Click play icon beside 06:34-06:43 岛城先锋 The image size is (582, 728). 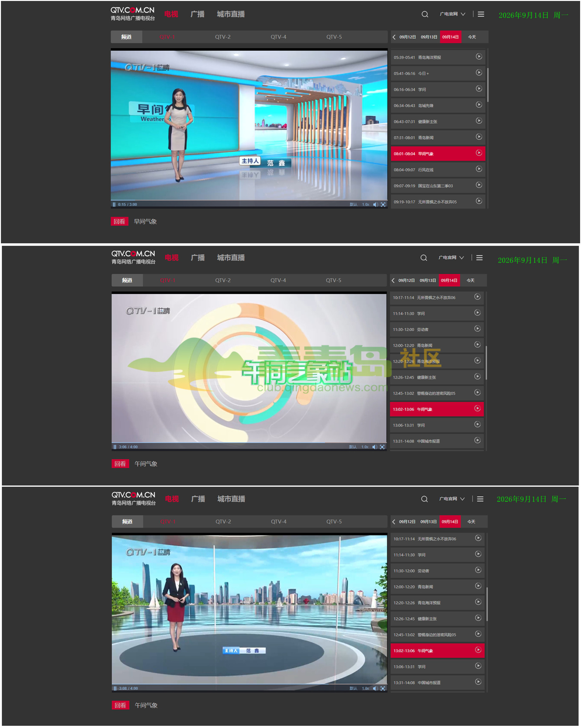479,105
